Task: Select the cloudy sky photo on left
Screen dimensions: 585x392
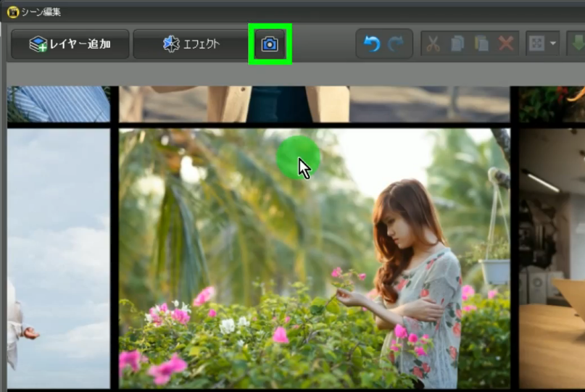Action: [x=58, y=259]
